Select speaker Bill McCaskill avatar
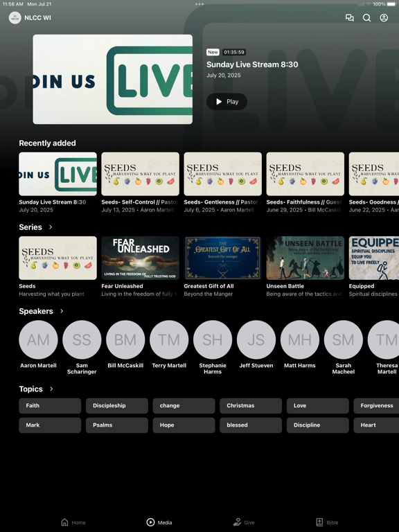The height and width of the screenshot is (532, 399). click(x=125, y=339)
